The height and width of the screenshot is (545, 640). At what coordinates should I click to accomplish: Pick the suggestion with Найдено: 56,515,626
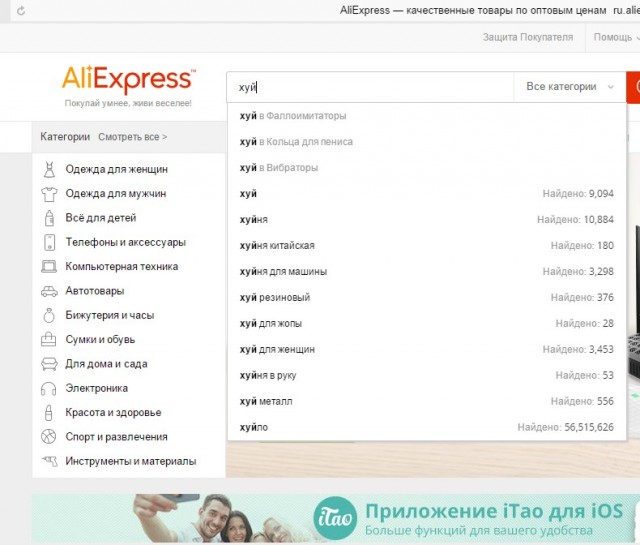tap(427, 427)
